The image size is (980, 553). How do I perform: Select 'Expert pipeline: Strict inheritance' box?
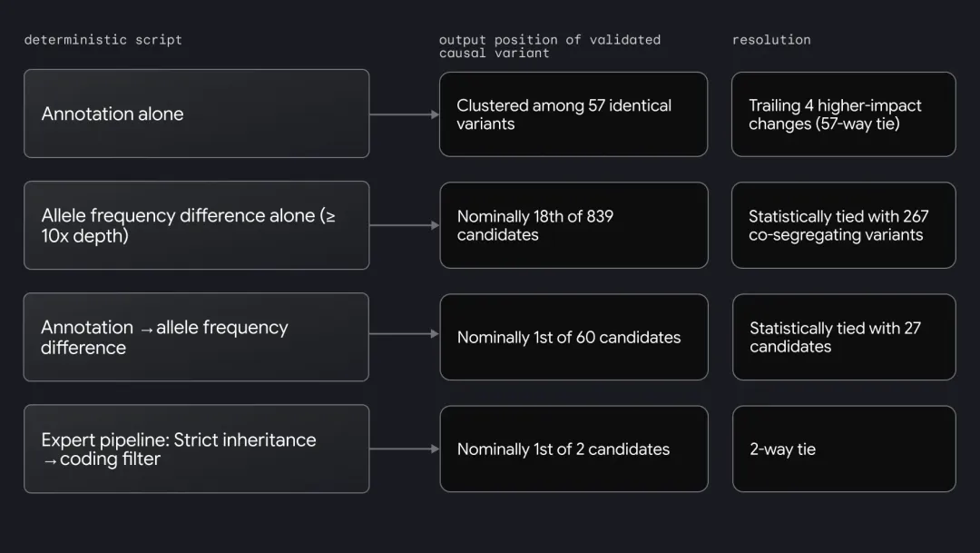point(196,449)
